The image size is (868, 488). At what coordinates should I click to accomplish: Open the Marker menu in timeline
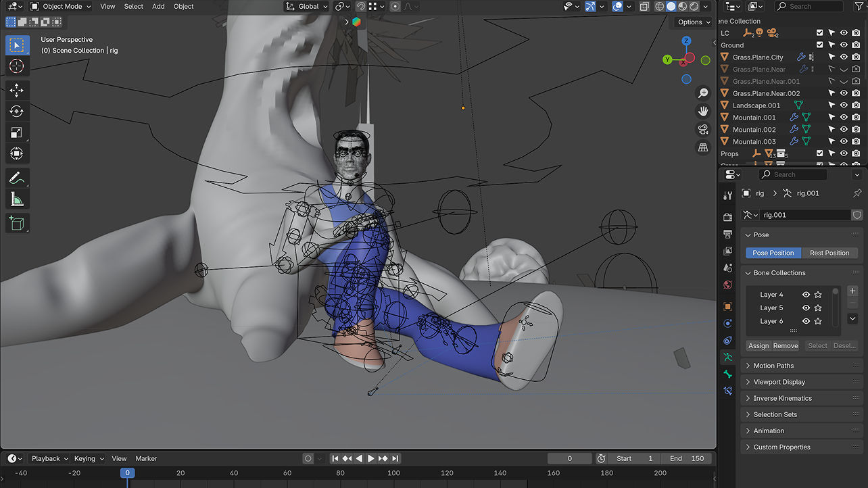click(x=146, y=458)
